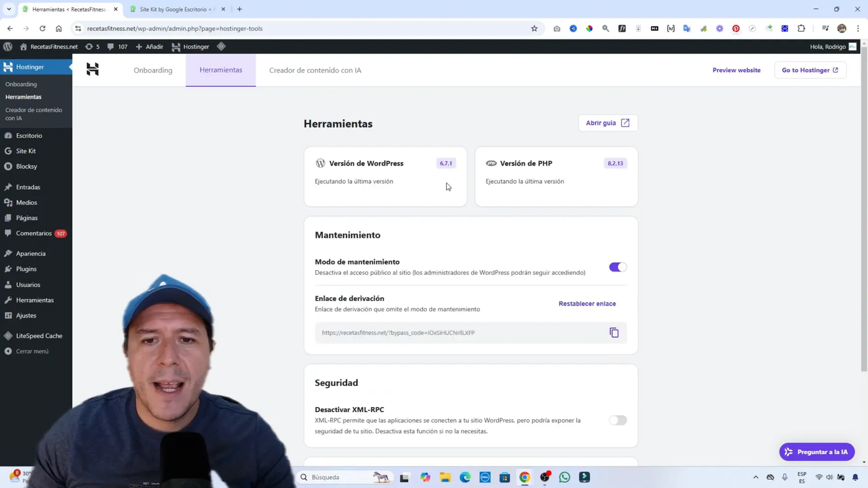Screen dimensions: 868x488
Task: Enable the Desactivar XML-RPC toggle
Action: 617,420
